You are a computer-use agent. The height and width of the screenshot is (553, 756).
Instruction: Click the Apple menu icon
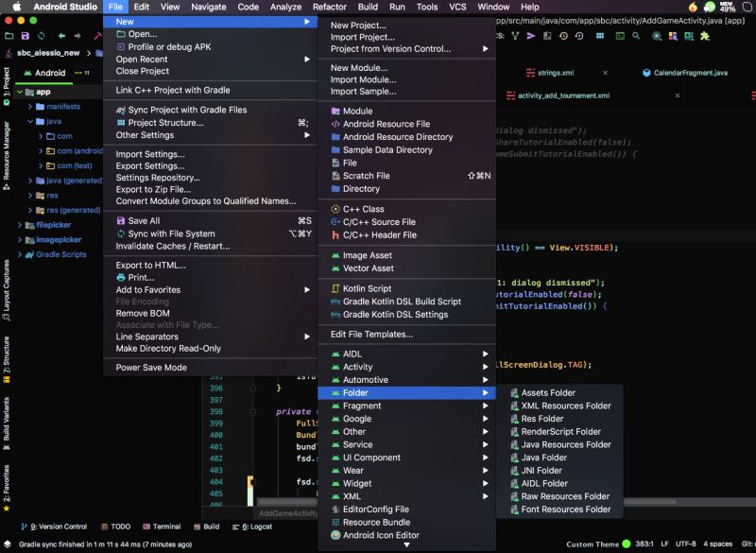16,7
